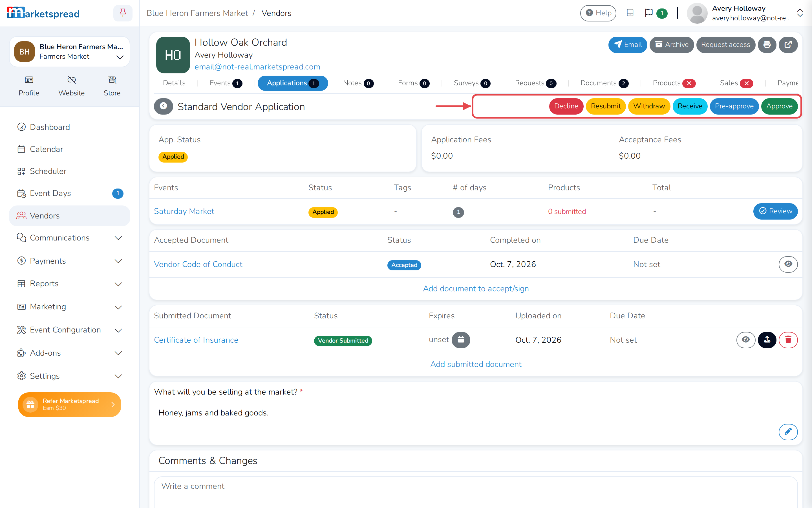Switch to the Notes tab

click(358, 83)
